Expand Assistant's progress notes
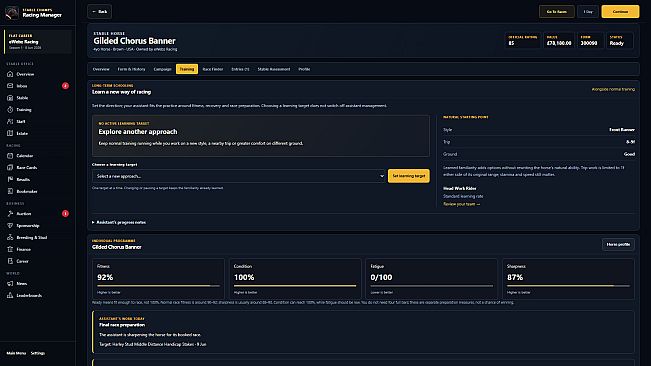 (119, 222)
